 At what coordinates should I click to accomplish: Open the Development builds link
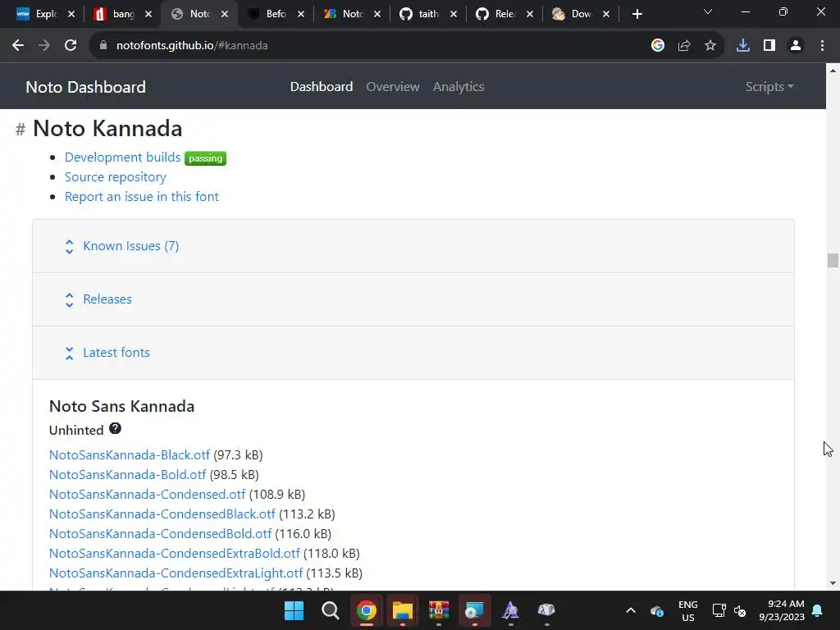(x=123, y=157)
